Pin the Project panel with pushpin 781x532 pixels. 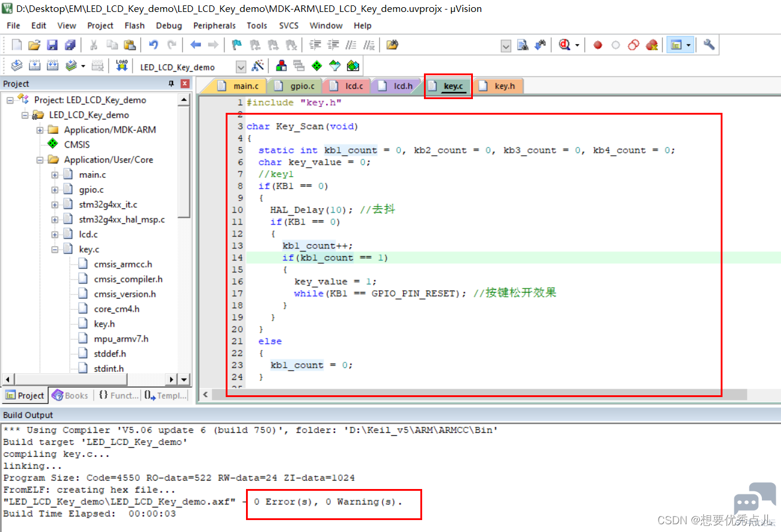click(171, 84)
